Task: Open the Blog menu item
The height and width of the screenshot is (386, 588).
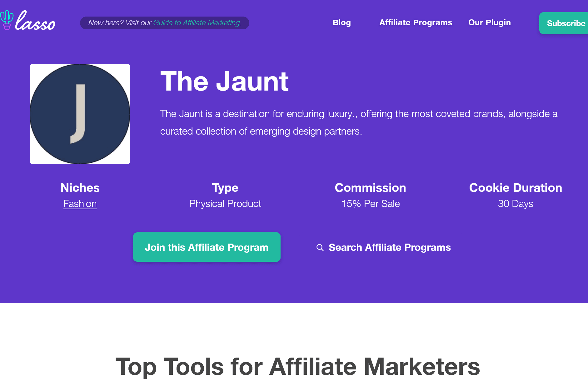Action: click(341, 23)
